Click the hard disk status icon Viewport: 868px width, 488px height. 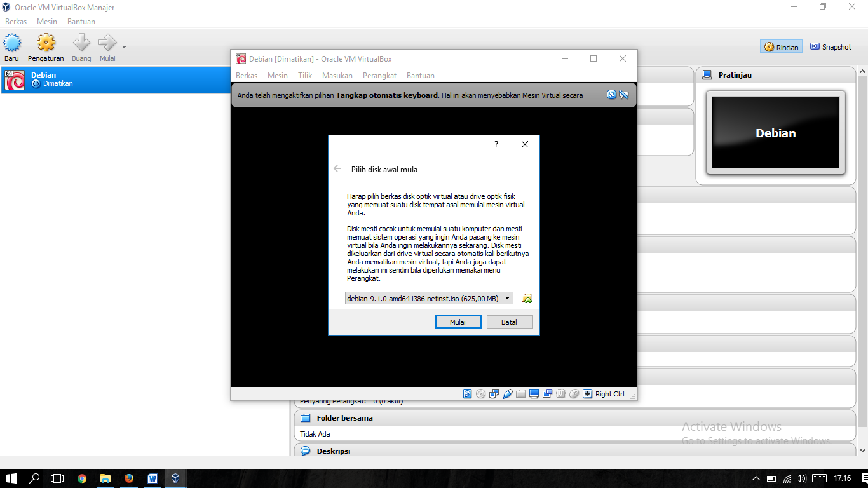tap(468, 394)
